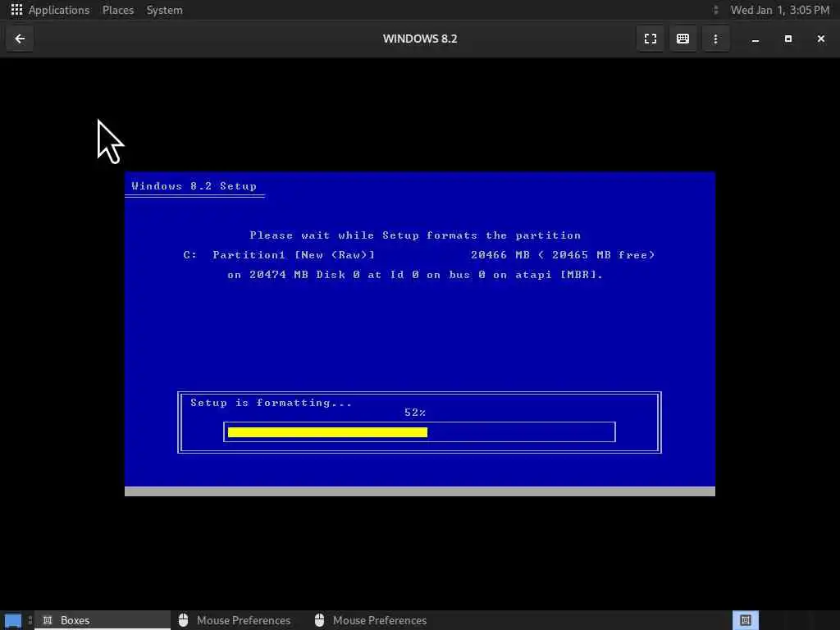Click the workspace switcher icon in the bottom panel
Viewport: 840px width, 630px height.
(x=746, y=620)
